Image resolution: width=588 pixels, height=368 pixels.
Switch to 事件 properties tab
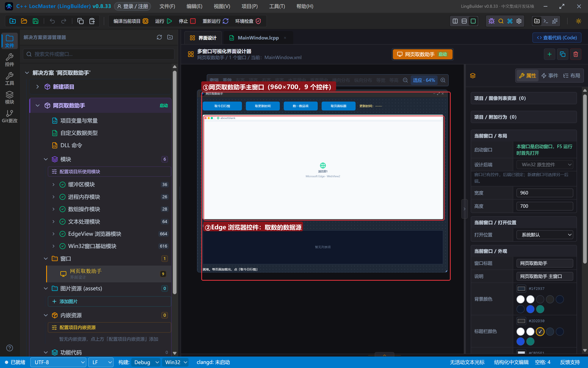(x=550, y=76)
